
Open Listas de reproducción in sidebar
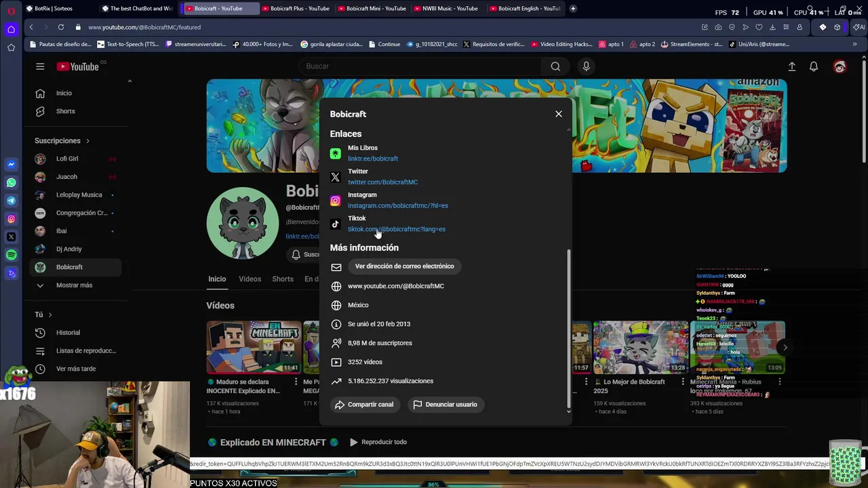click(x=75, y=350)
